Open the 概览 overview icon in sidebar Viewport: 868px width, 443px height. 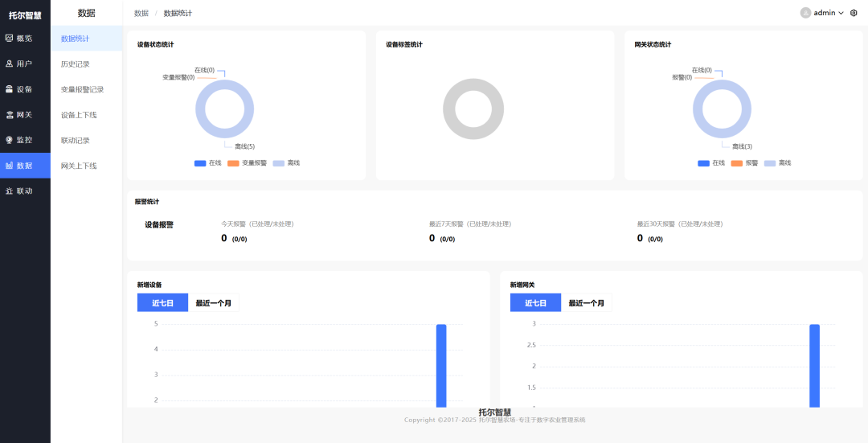tap(9, 39)
